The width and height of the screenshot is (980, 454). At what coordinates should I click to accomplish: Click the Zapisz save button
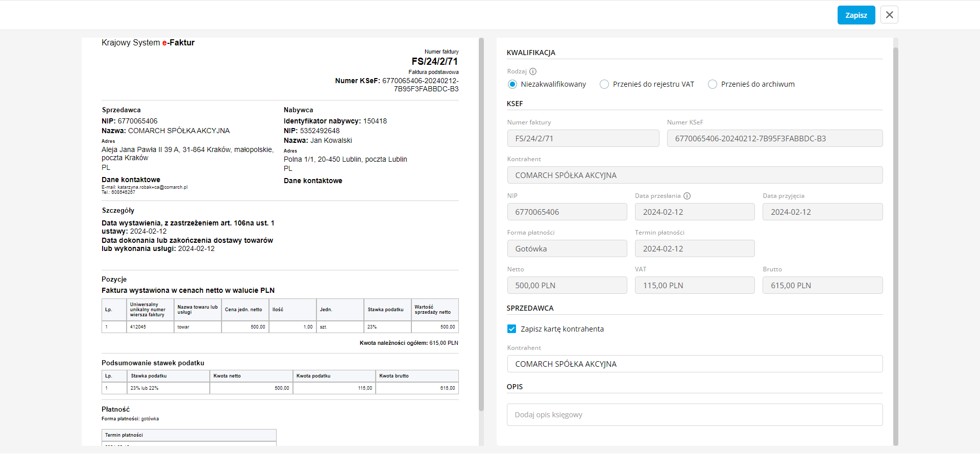(x=856, y=15)
